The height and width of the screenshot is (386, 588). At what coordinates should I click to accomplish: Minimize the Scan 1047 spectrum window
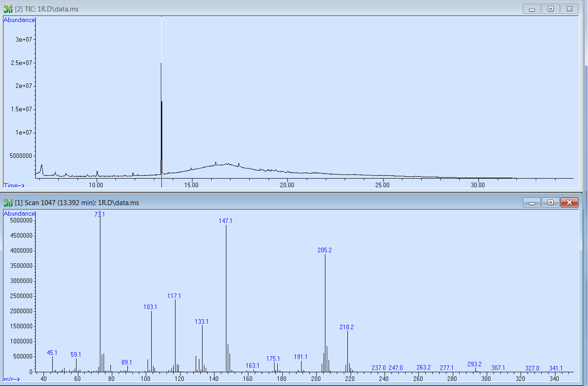(532, 202)
